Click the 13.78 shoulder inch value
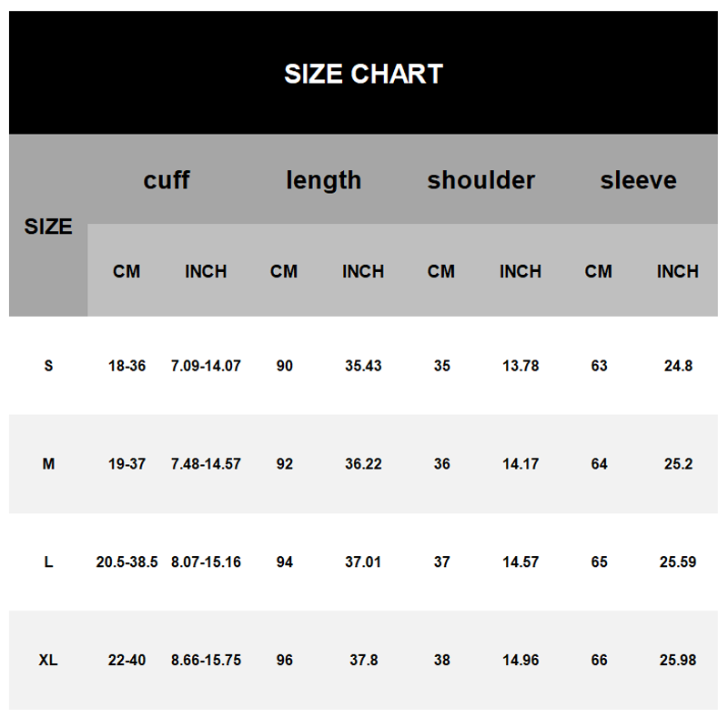Image resolution: width=728 pixels, height=728 pixels. pyautogui.click(x=521, y=366)
